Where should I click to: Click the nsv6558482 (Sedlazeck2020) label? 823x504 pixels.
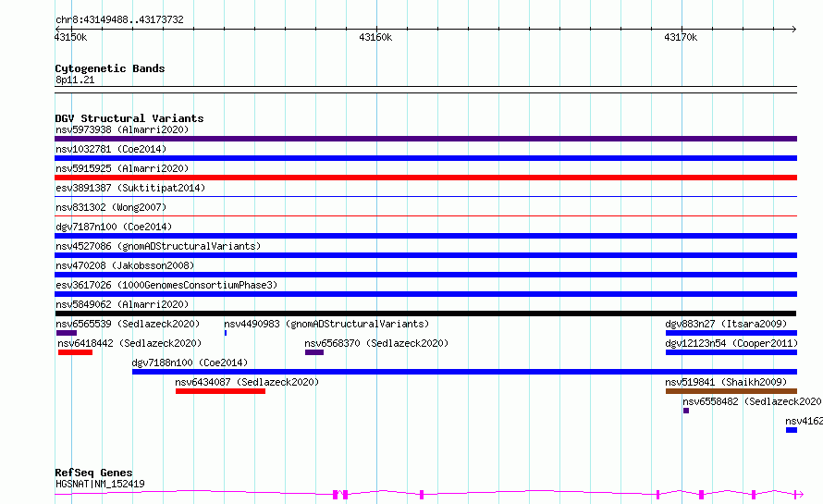(x=752, y=401)
